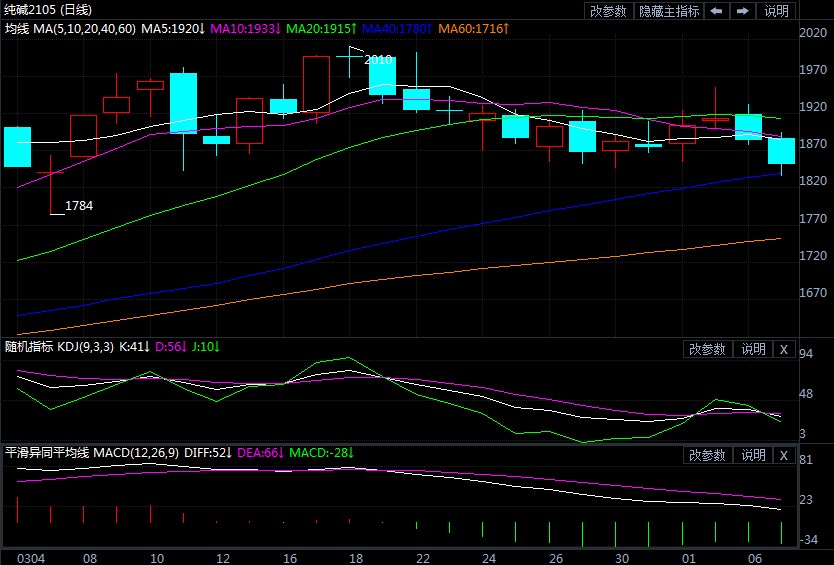Screen dimensions: 834x565
Task: Click the 纯碱2105 (日线) chart title
Action: click(48, 9)
